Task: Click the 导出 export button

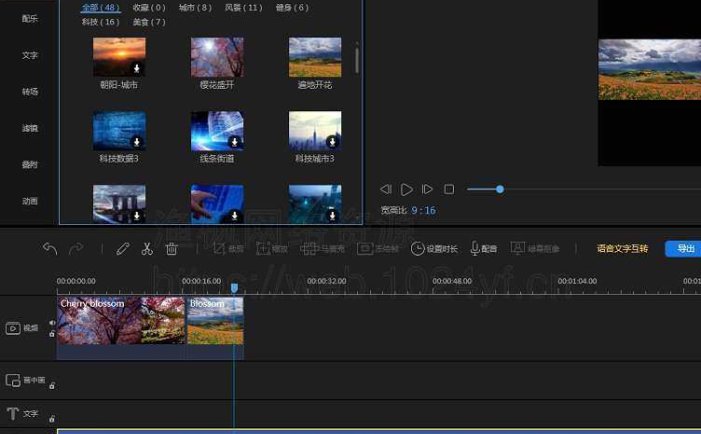Action: tap(683, 249)
